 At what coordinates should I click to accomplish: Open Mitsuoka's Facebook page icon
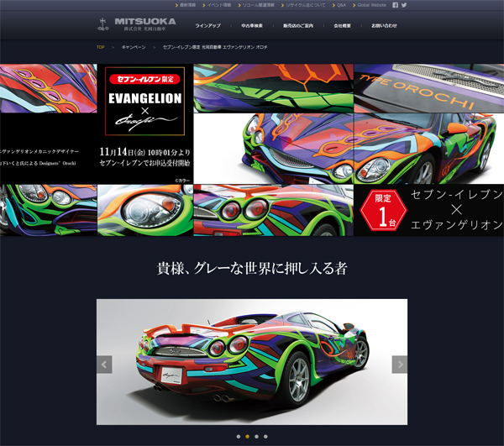coord(395,5)
